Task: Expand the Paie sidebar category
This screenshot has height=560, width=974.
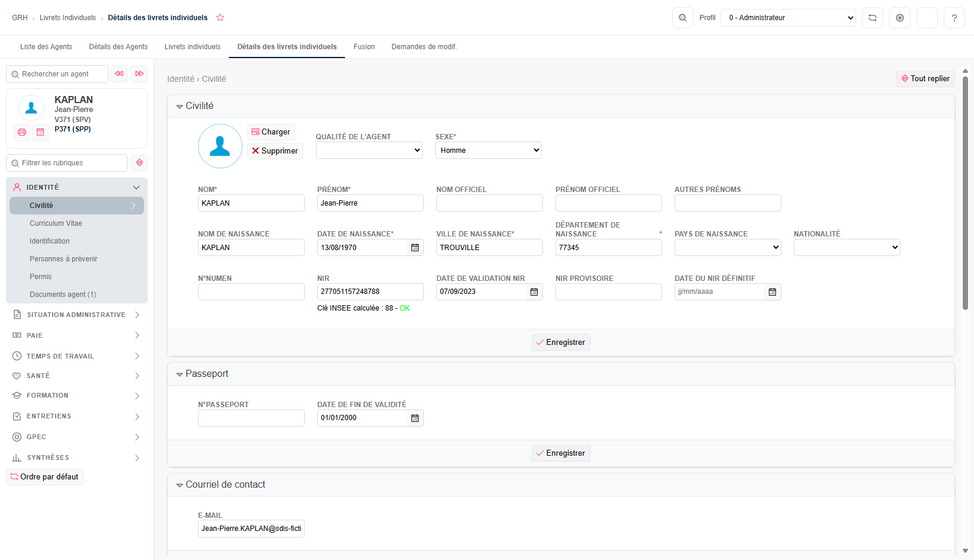Action: coord(76,335)
